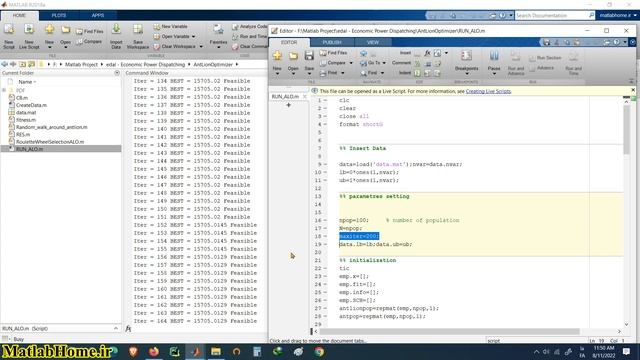Click Import Data icon

(116, 36)
